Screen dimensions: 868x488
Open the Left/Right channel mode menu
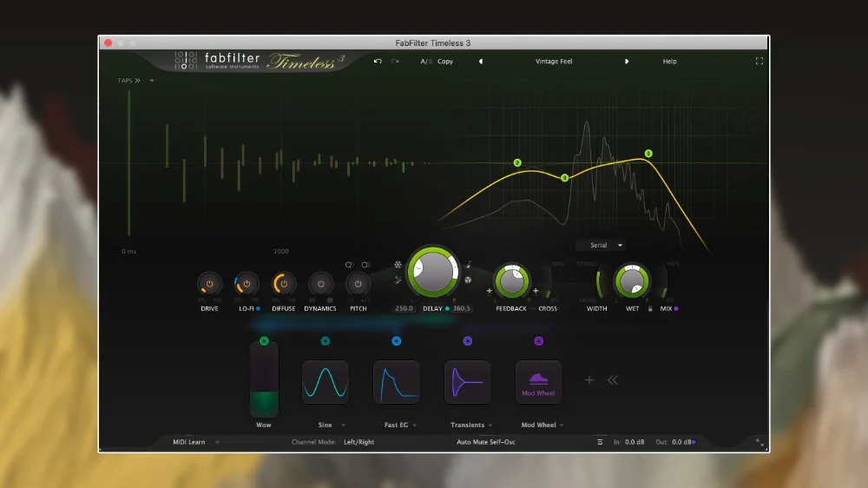[x=358, y=442]
